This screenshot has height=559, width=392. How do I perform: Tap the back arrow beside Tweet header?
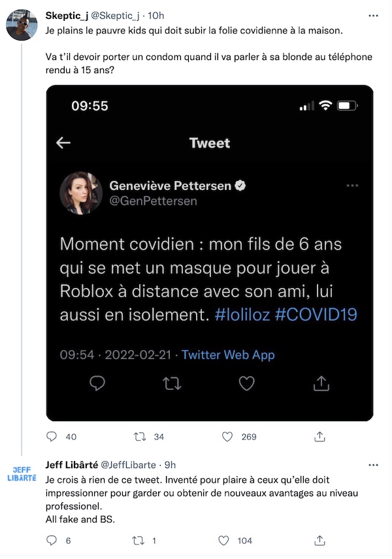(63, 142)
